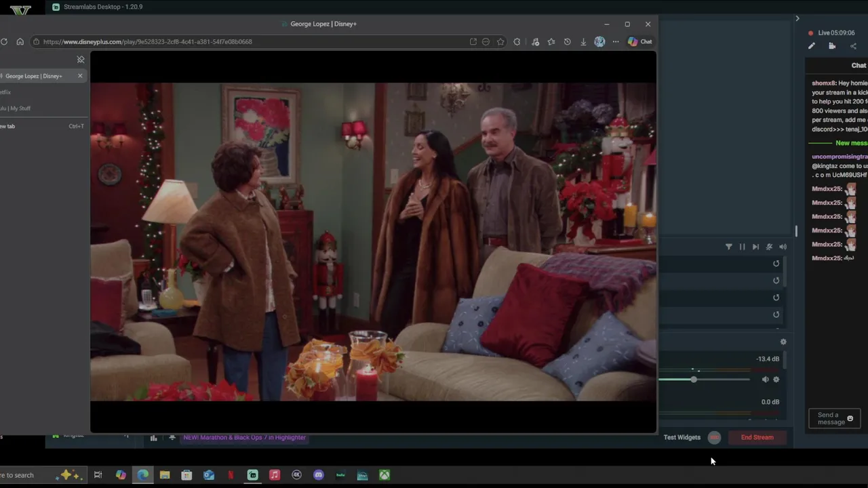This screenshot has width=868, height=488.
Task: Open Copilot from taskbar
Action: coord(121,475)
